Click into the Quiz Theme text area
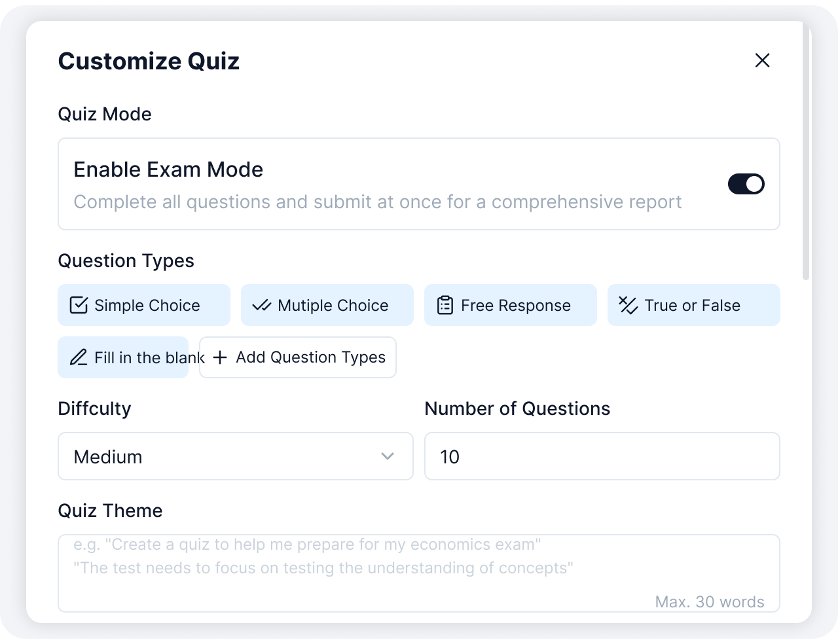The image size is (838, 644). tap(419, 573)
